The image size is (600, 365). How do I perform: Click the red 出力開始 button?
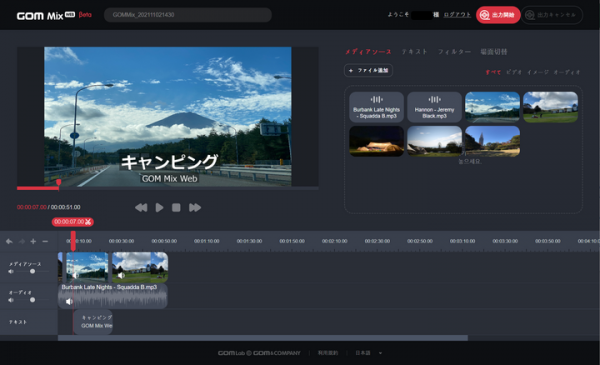(x=498, y=15)
